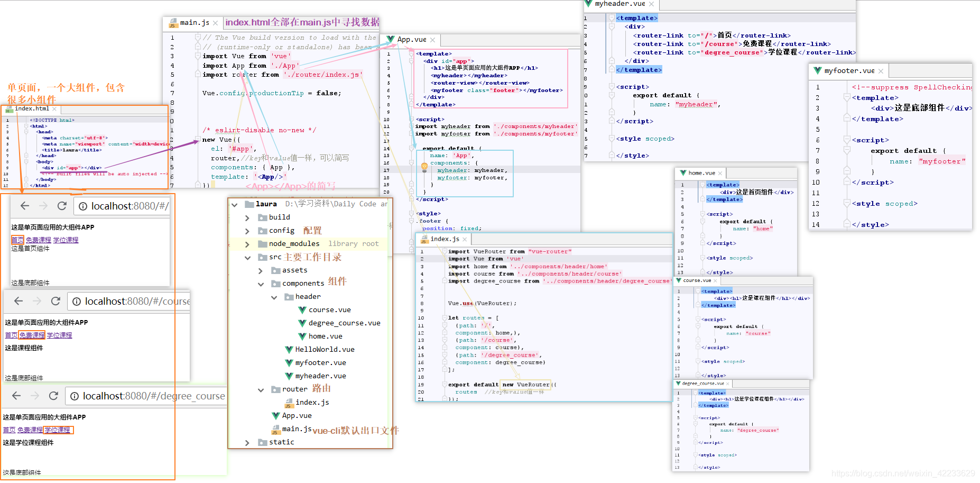Image resolution: width=980 pixels, height=483 pixels.
Task: Select myfooter.vue in the project tree
Action: [320, 363]
